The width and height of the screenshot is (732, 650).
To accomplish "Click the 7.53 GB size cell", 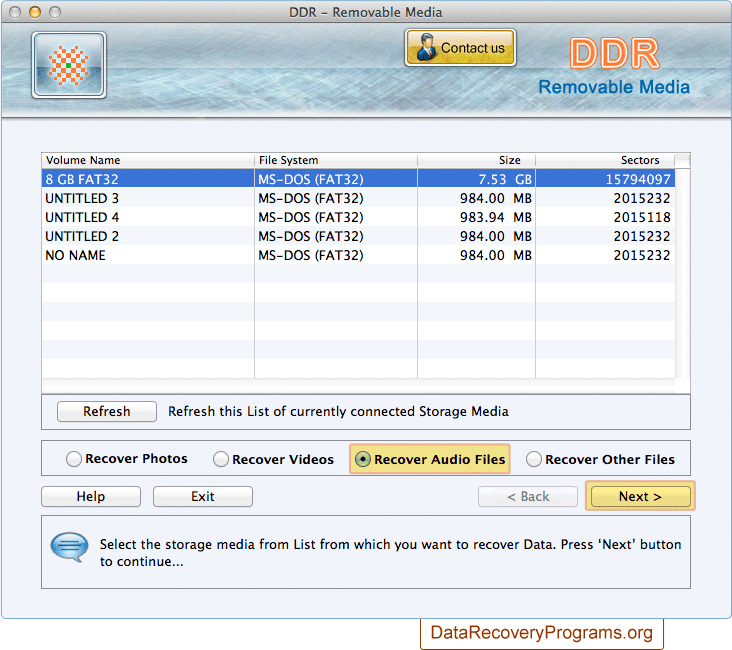I will (476, 179).
